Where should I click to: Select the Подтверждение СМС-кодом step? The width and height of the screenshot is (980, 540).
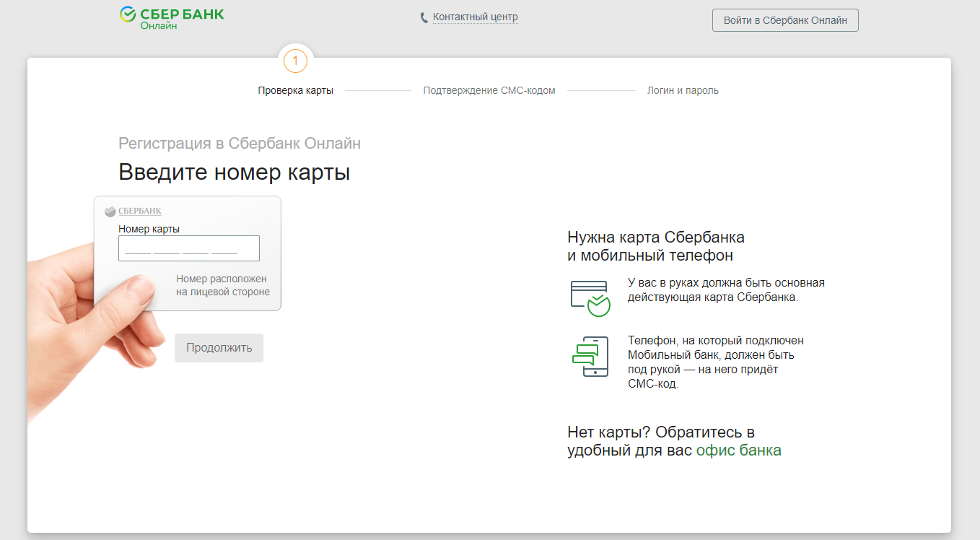coord(489,90)
